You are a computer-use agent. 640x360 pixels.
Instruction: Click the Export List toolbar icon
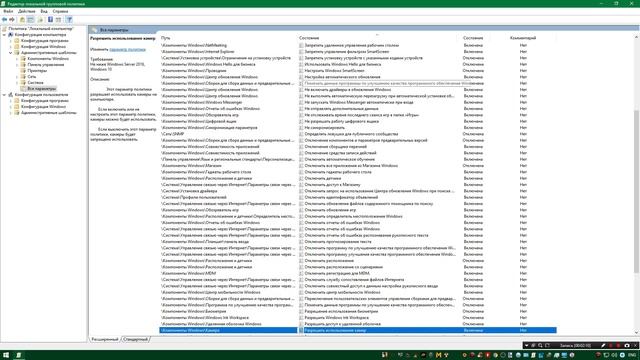click(x=40, y=20)
